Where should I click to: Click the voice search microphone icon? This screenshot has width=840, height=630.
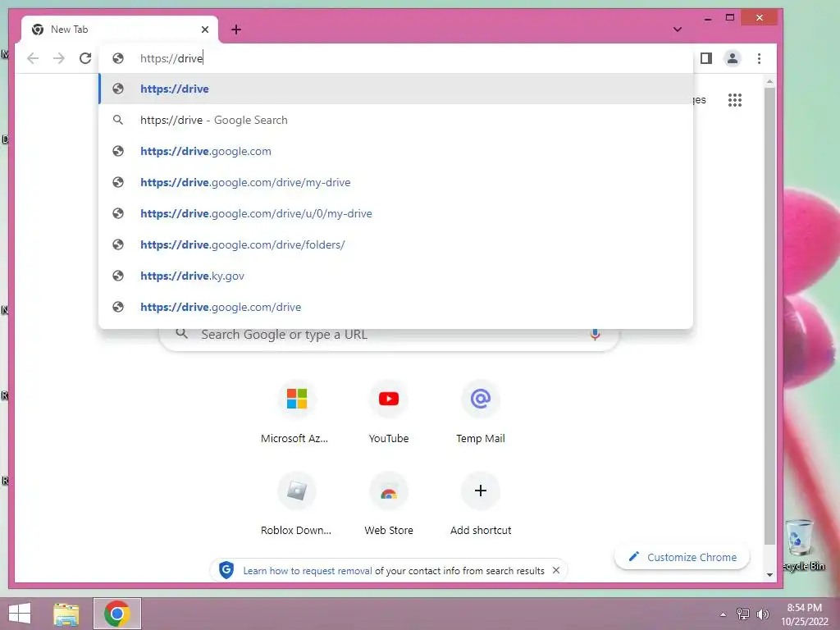pyautogui.click(x=595, y=335)
